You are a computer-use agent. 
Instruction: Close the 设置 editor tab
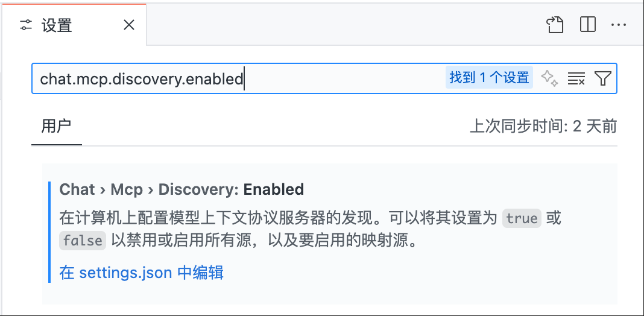tap(129, 25)
